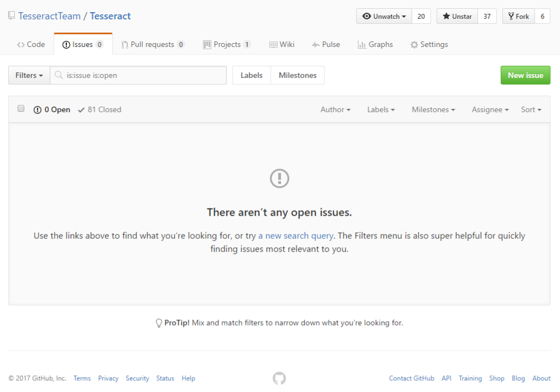
Task: Follow the 'a new search query' link
Action: 295,236
